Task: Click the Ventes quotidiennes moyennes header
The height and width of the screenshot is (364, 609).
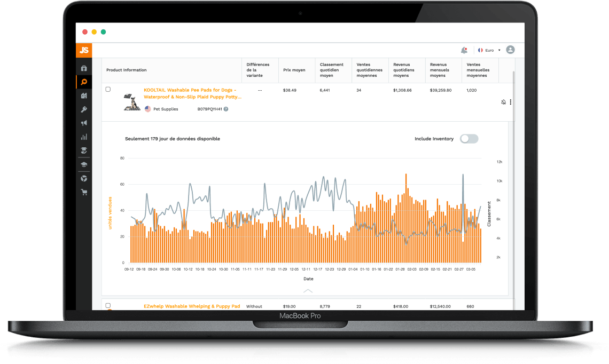Action: pyautogui.click(x=369, y=70)
